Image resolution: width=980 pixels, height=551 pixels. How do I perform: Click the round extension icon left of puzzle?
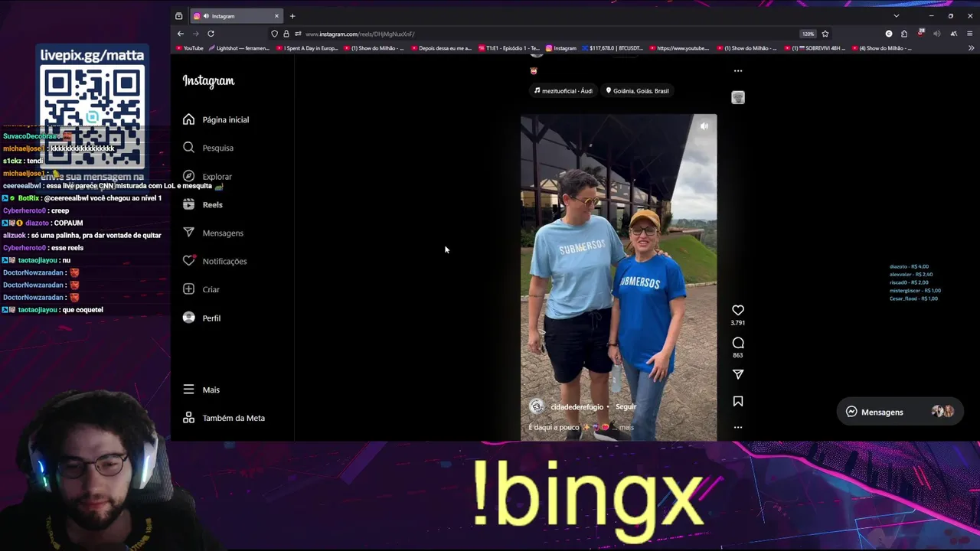(x=889, y=34)
